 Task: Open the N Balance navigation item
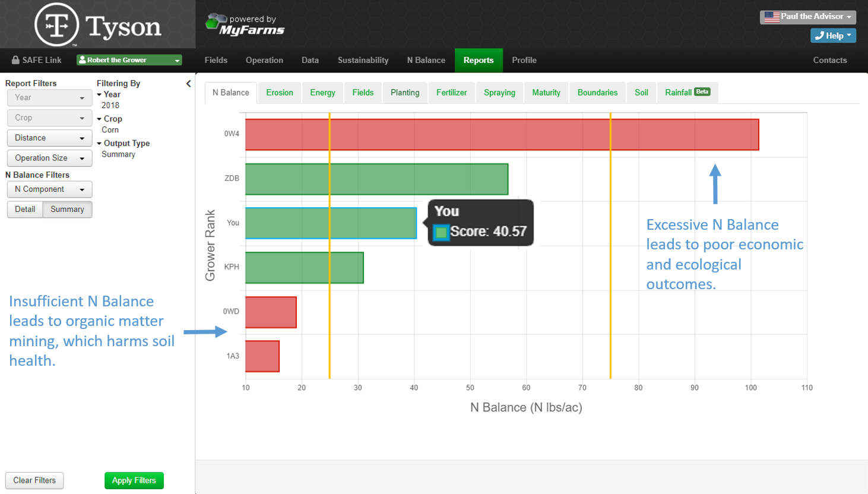pyautogui.click(x=426, y=60)
